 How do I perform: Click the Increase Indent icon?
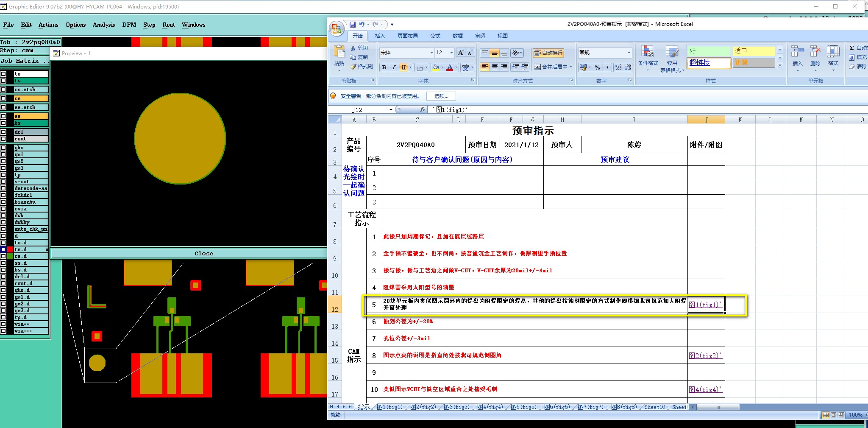525,67
